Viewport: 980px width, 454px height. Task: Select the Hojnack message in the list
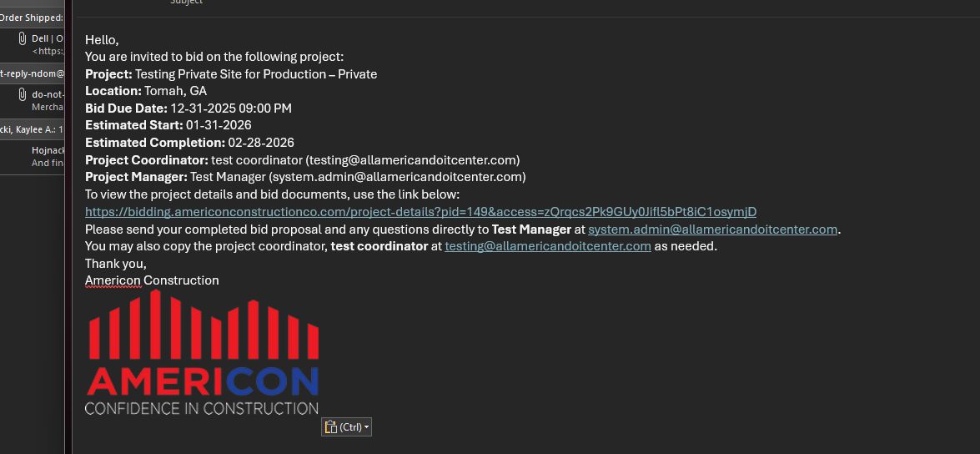pyautogui.click(x=48, y=157)
